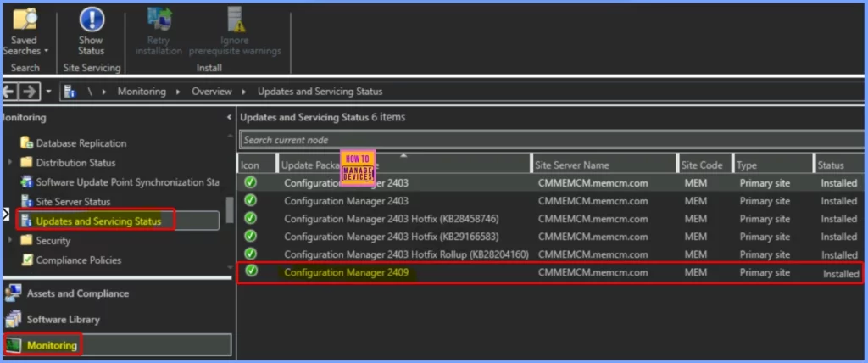Screen dimensions: 868x363
Task: Select the Distribution Status folder
Action: click(75, 163)
